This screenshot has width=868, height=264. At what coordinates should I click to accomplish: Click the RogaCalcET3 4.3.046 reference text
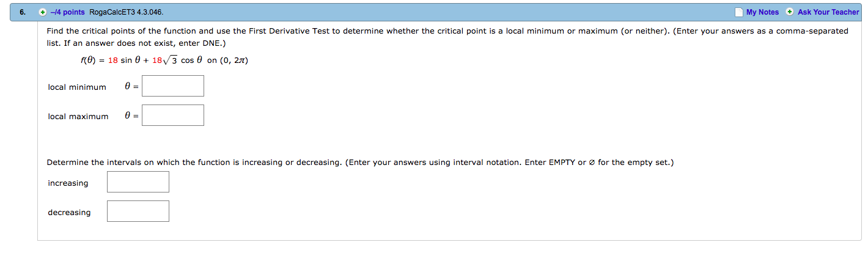[126, 12]
